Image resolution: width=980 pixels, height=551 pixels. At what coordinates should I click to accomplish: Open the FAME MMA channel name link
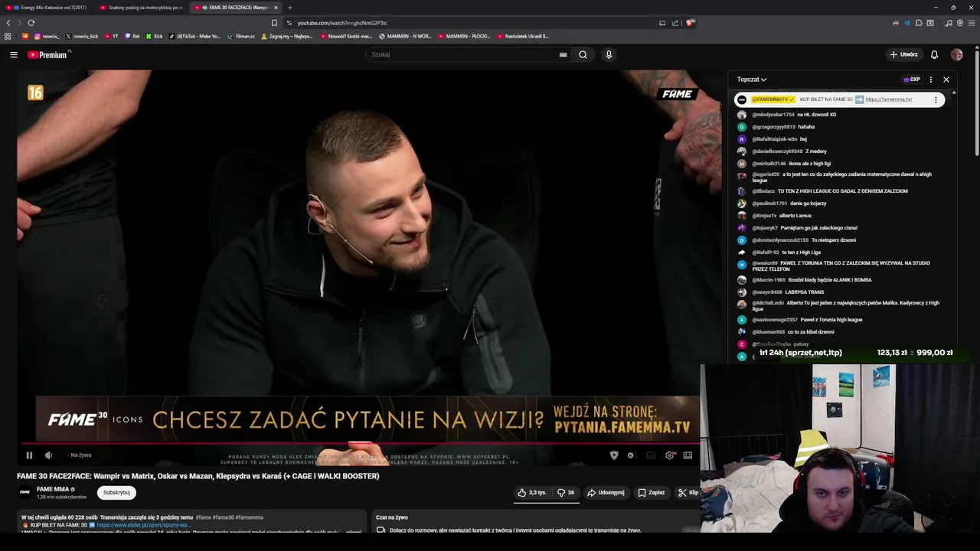53,489
